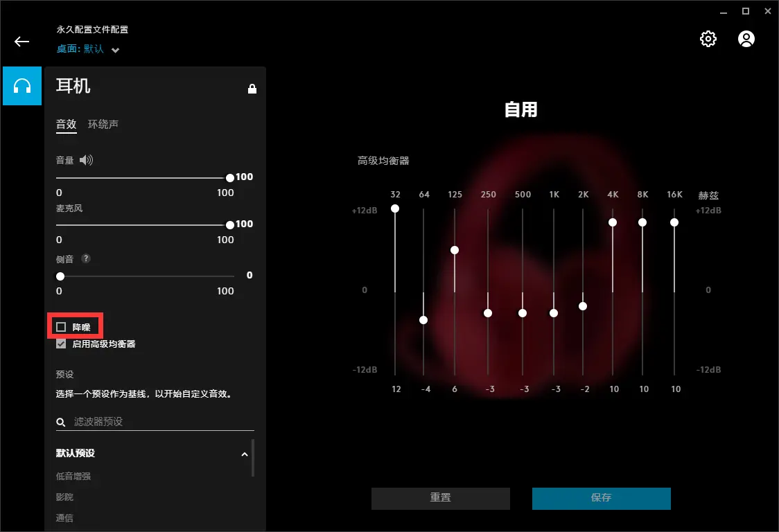This screenshot has height=532, width=779.
Task: Select the 通信 preset
Action: coord(64,517)
